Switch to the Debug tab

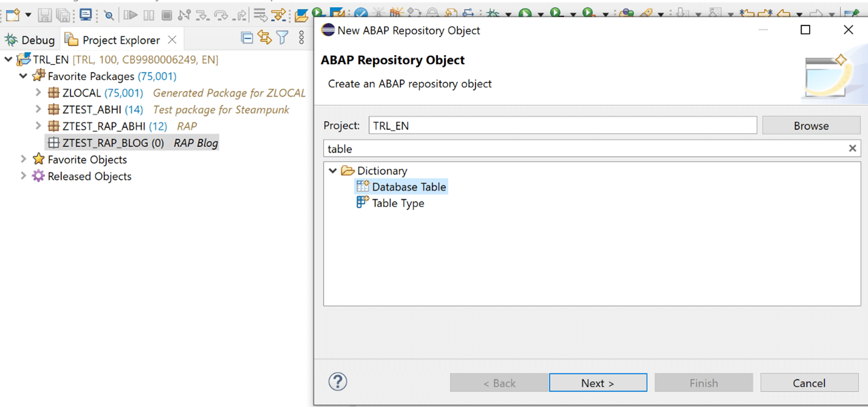click(x=30, y=40)
